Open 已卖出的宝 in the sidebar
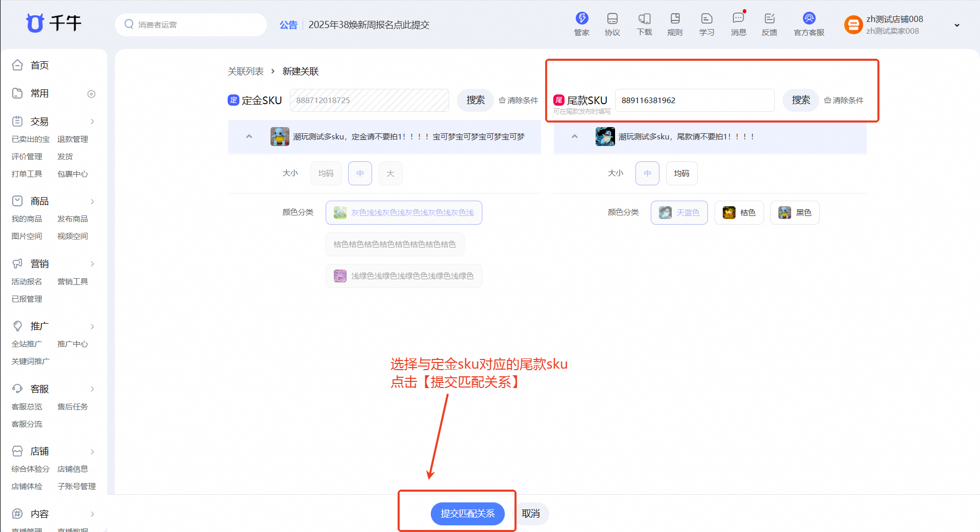 (x=31, y=139)
